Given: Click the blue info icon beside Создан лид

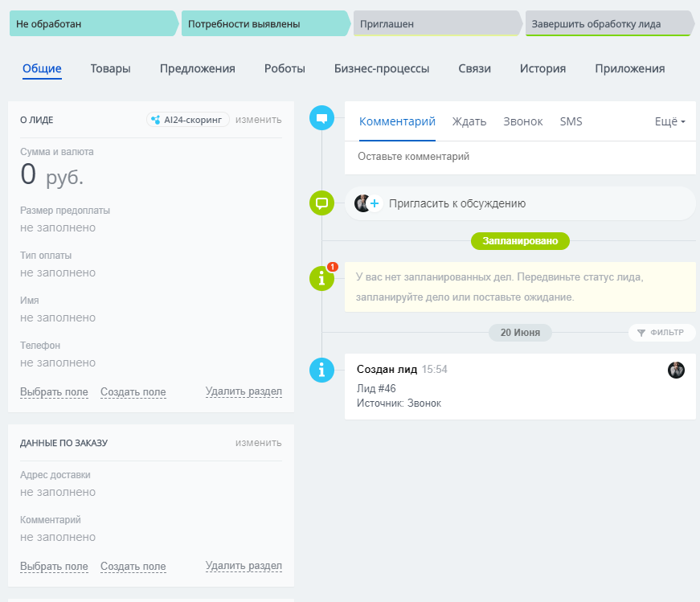Looking at the screenshot, I should pyautogui.click(x=321, y=370).
